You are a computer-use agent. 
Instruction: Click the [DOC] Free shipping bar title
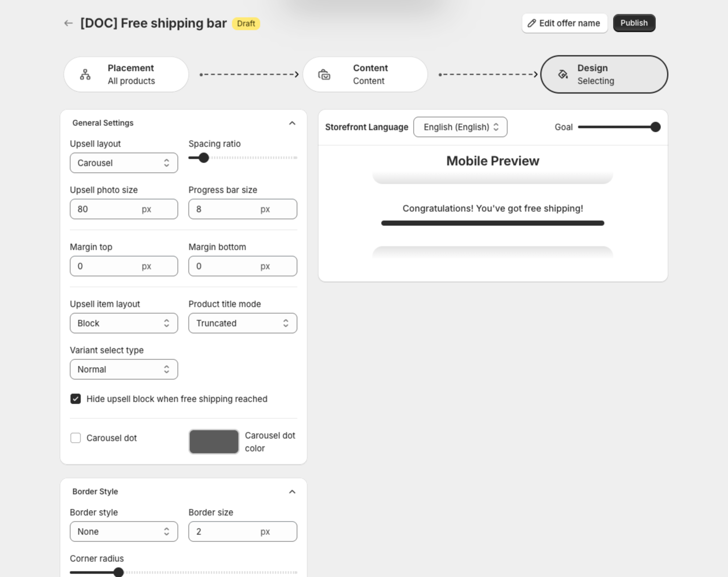pos(153,23)
